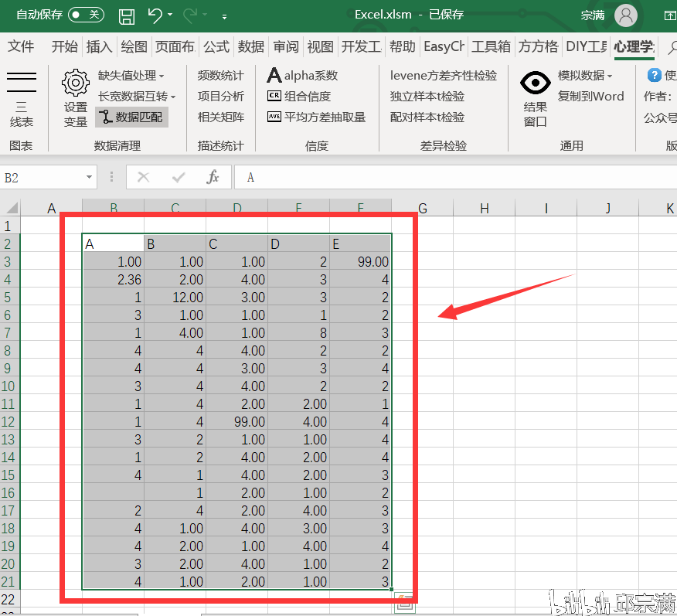Click 频数统计 button
Screen dimensions: 677x616
point(220,76)
